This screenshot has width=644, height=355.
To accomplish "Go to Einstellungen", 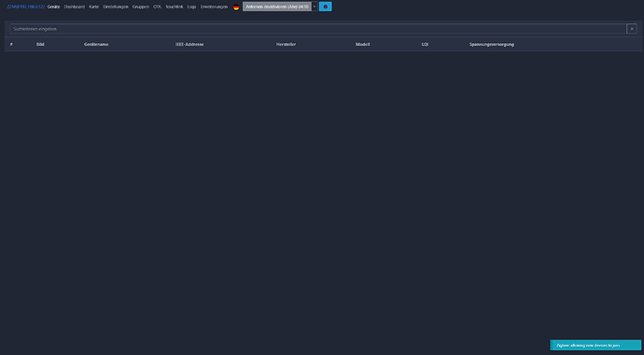I will click(x=116, y=7).
